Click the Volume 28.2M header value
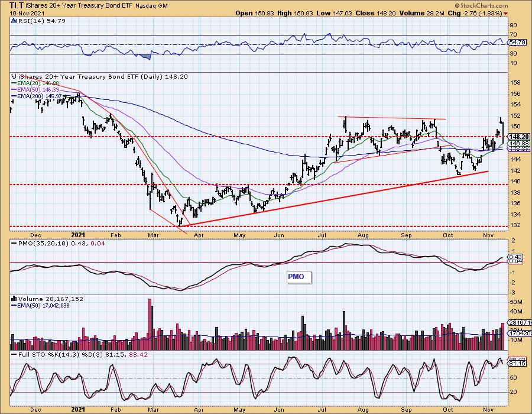The image size is (532, 414). (421, 13)
